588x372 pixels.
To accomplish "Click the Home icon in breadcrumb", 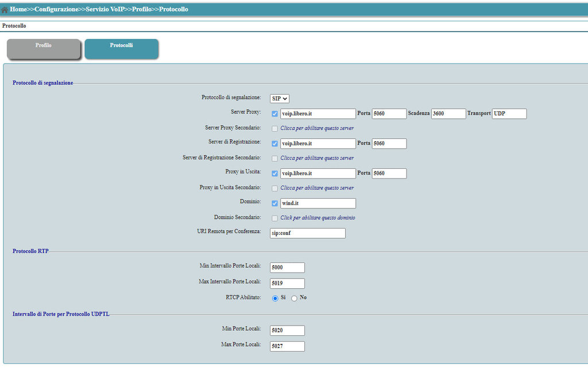I will pyautogui.click(x=5, y=10).
